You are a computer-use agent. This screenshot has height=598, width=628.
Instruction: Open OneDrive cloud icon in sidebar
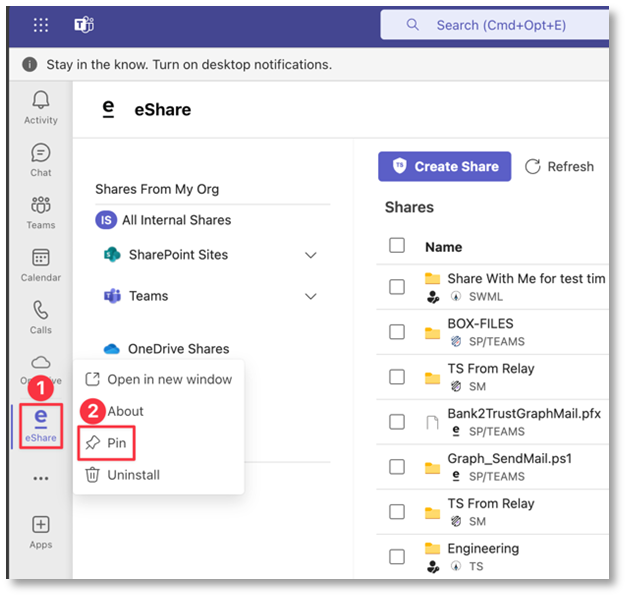pyautogui.click(x=41, y=362)
